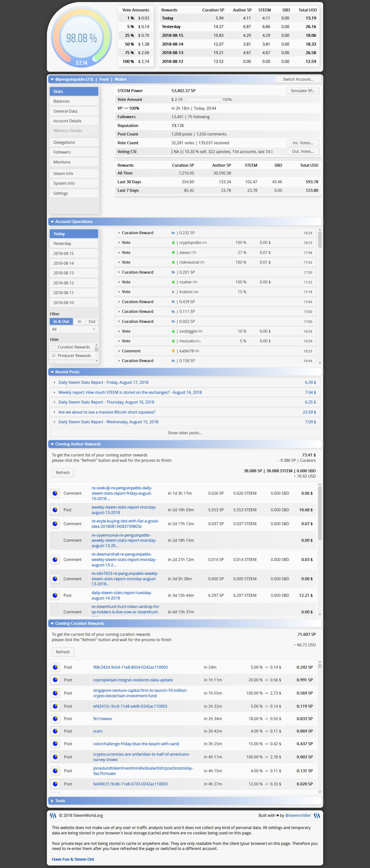370x868 pixels.
Task: Collapse the Recent Posts section
Action: [52, 372]
